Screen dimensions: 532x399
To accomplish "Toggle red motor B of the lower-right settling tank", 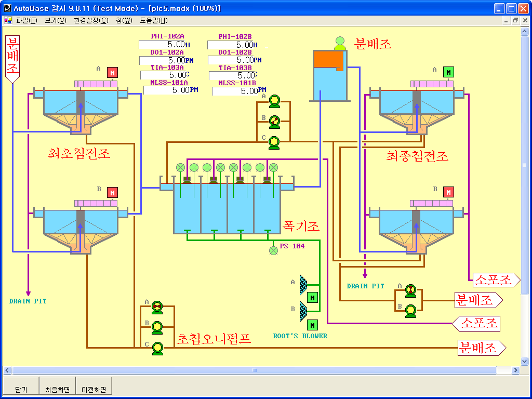I will click(x=448, y=192).
